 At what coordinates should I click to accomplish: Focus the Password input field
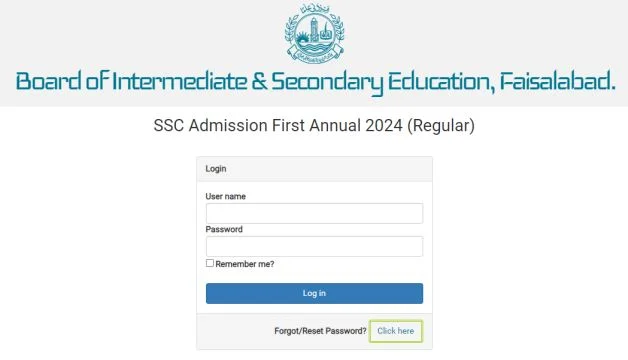click(314, 246)
